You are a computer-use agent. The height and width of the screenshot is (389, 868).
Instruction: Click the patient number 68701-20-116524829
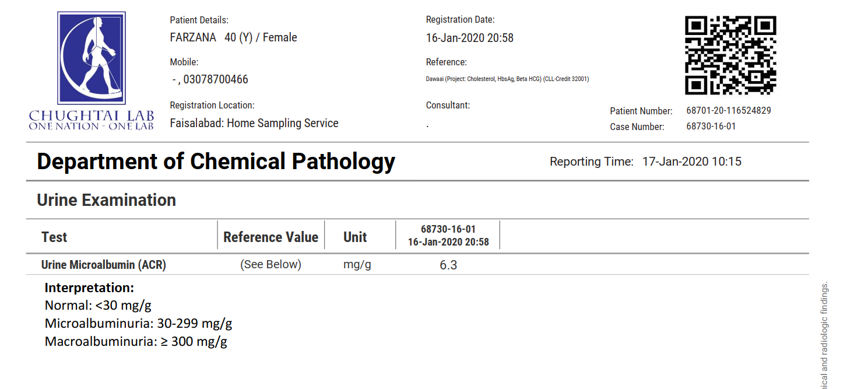click(x=729, y=110)
